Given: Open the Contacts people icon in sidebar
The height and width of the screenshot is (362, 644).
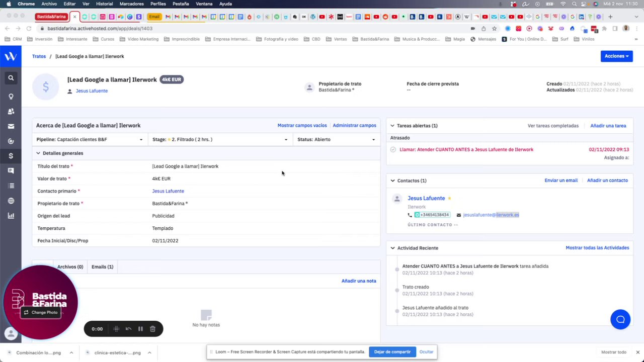Looking at the screenshot, I should (11, 111).
